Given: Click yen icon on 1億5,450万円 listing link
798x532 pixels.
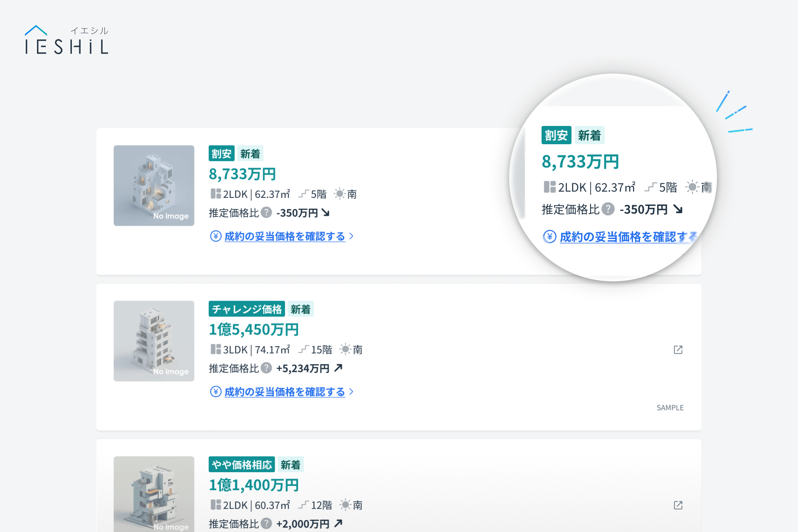Looking at the screenshot, I should click(x=216, y=392).
